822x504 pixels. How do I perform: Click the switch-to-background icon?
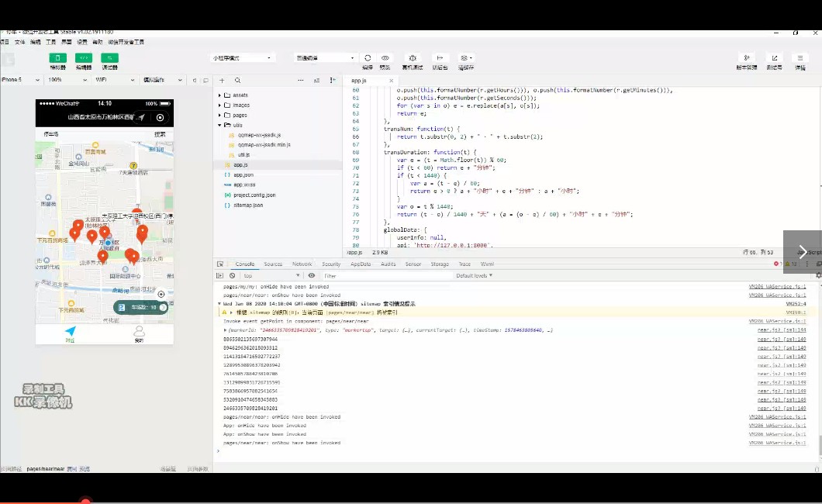[x=440, y=58]
